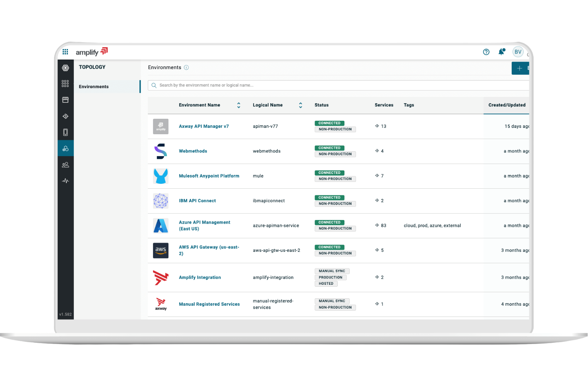
Task: Open Manual Registered Services link
Action: tap(209, 304)
